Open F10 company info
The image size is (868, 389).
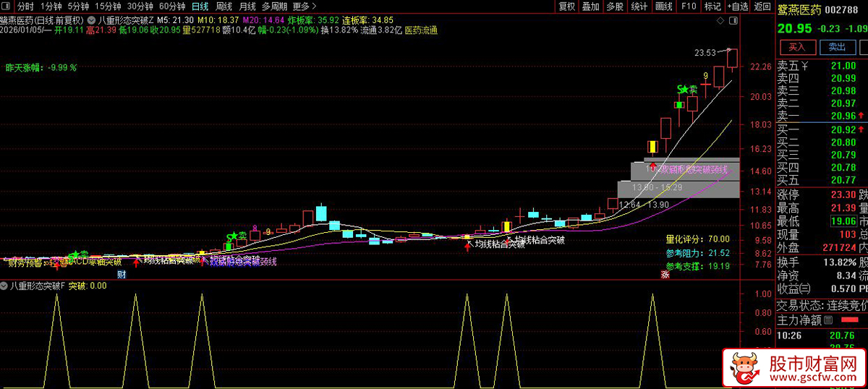coord(689,7)
